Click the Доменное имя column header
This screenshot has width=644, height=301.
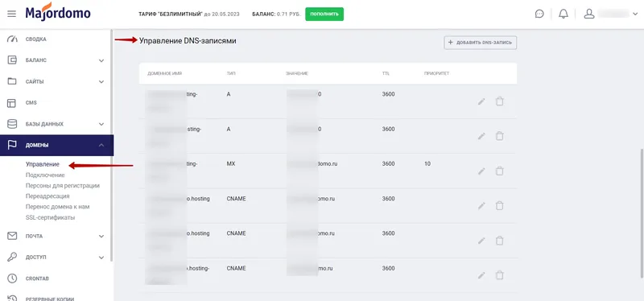click(x=164, y=73)
